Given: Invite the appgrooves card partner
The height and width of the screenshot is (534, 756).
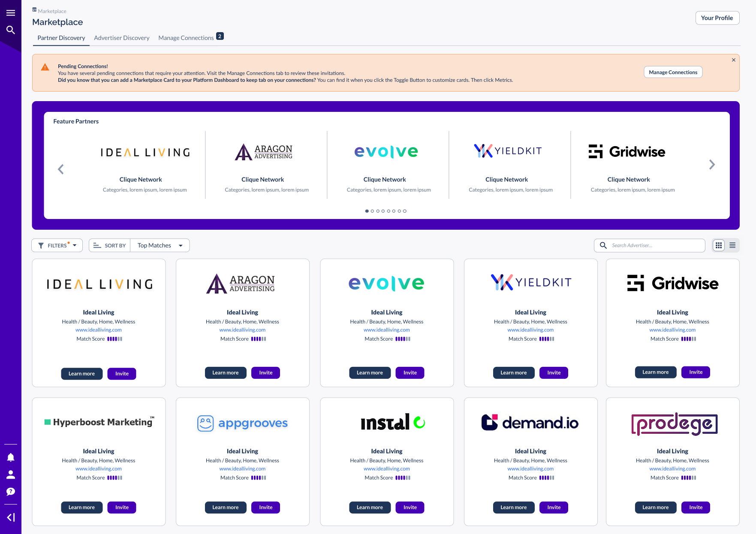Looking at the screenshot, I should [x=266, y=507].
